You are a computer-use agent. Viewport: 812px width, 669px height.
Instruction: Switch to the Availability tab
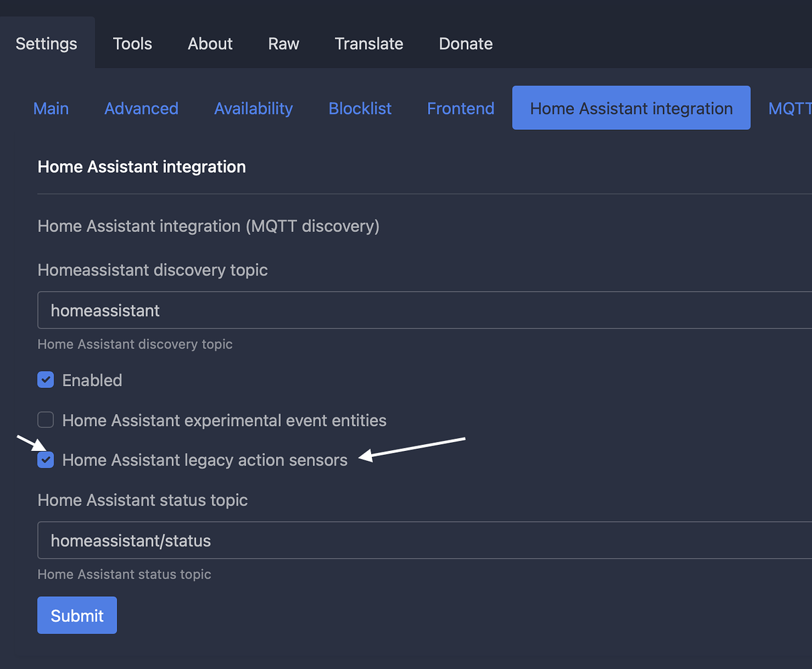click(253, 108)
